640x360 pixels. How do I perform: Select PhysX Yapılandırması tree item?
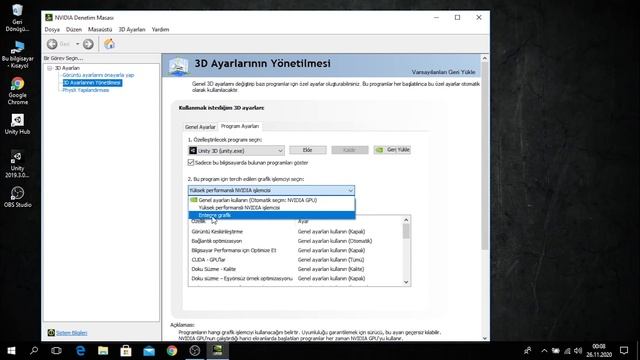(x=86, y=90)
